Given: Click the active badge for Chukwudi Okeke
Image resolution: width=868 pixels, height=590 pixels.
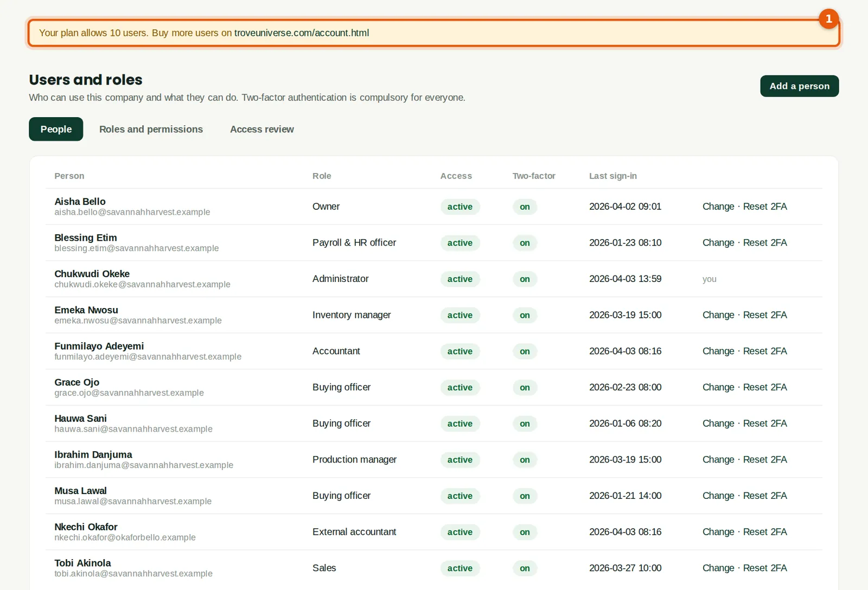Looking at the screenshot, I should pyautogui.click(x=460, y=279).
